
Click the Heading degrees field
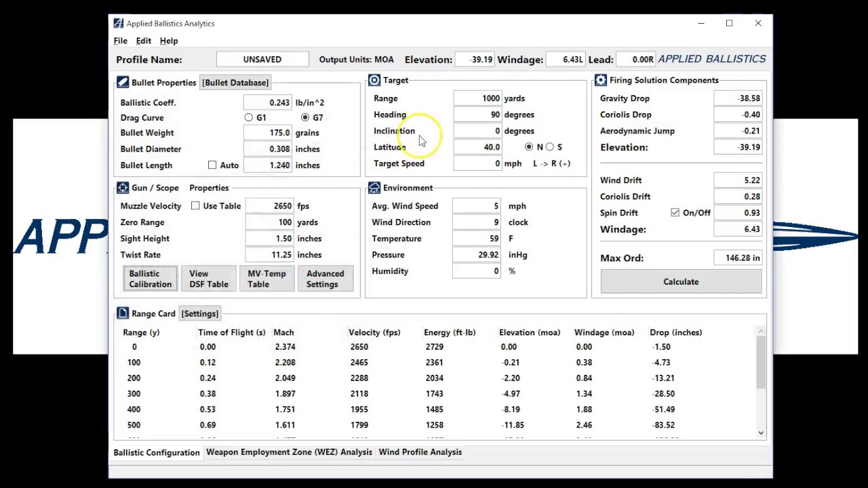click(x=478, y=115)
